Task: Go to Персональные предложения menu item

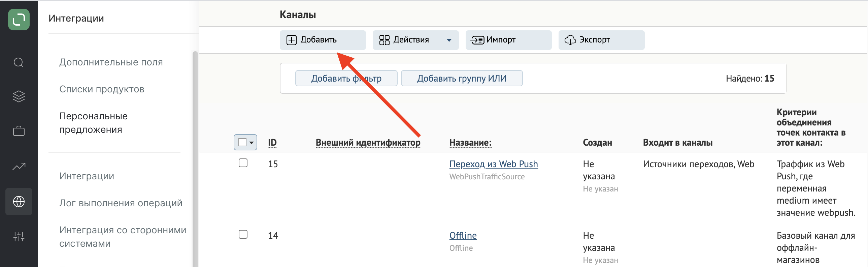Action: [x=94, y=123]
